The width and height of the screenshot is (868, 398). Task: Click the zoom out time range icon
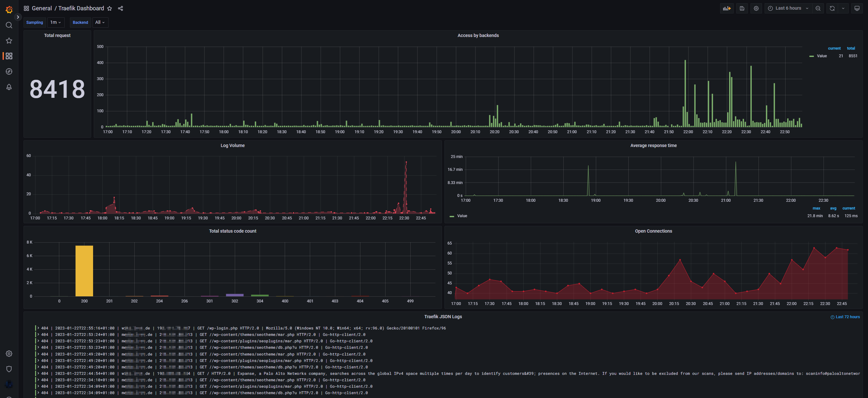[818, 8]
